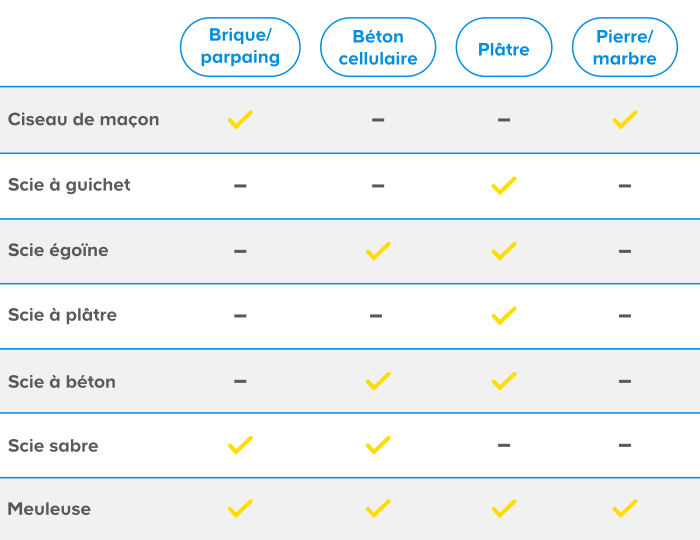This screenshot has width=700, height=540.
Task: Click Meuleuse checkmark under Brique/parpaing
Action: [240, 509]
